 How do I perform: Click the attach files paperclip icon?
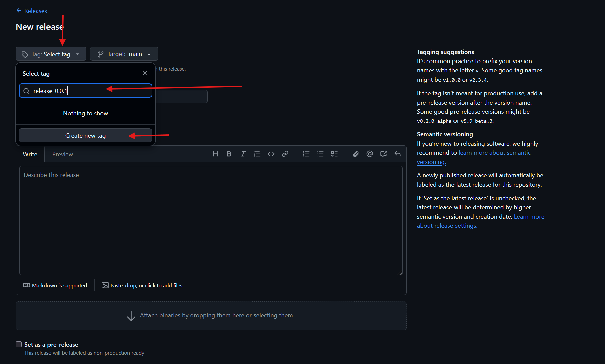tap(356, 154)
